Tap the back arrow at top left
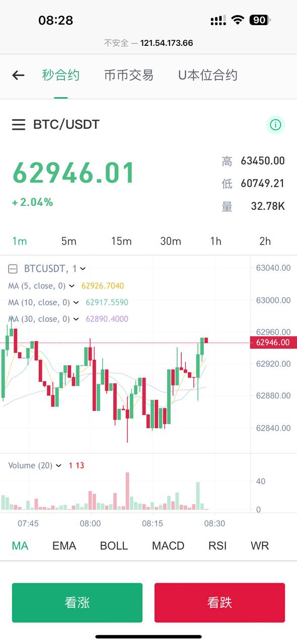297x644 pixels. click(x=18, y=75)
